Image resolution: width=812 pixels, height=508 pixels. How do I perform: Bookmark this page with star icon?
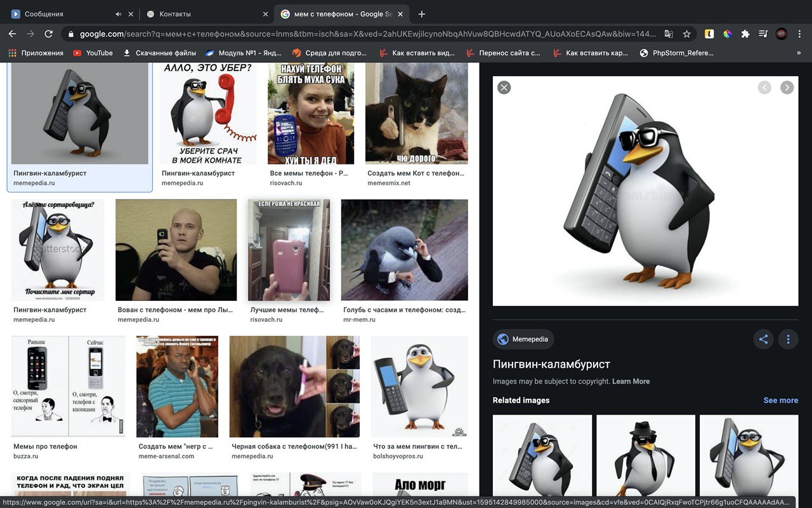tap(686, 34)
